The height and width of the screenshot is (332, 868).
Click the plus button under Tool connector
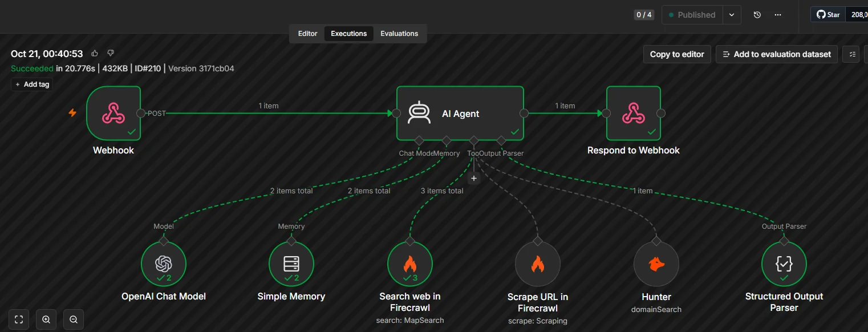tap(473, 178)
